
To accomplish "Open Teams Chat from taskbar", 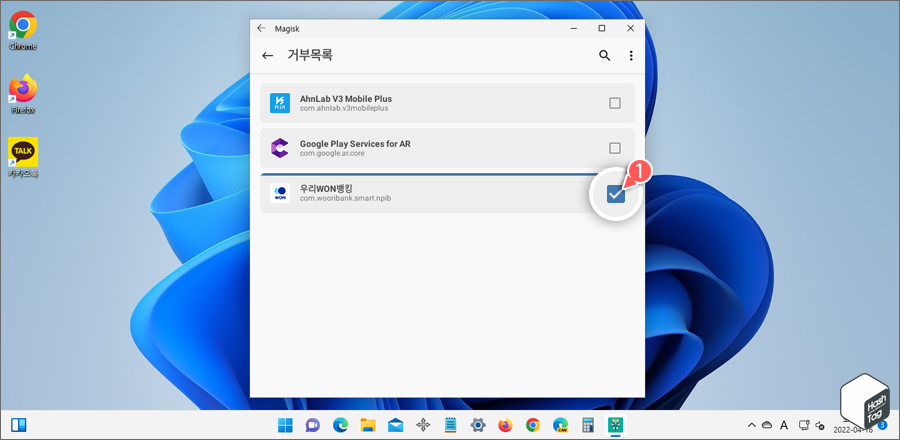I will coord(312,425).
